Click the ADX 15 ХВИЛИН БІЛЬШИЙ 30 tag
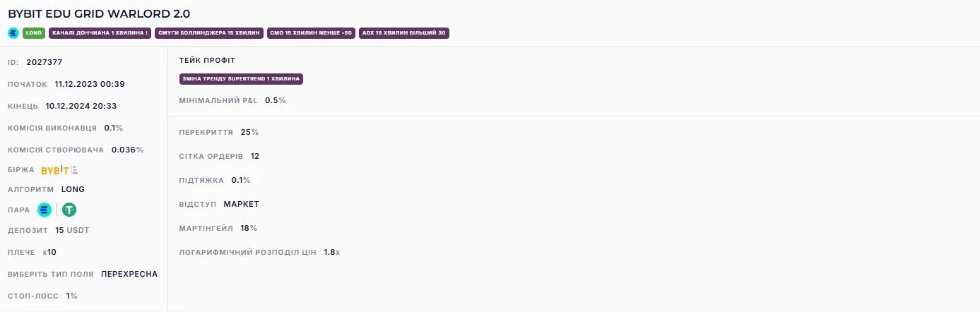The image size is (980, 312). [404, 32]
